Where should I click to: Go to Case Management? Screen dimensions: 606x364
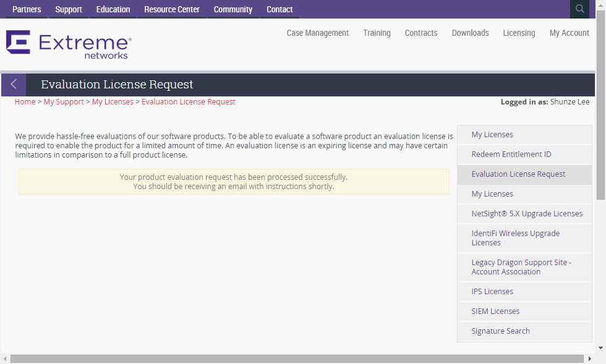pyautogui.click(x=318, y=33)
